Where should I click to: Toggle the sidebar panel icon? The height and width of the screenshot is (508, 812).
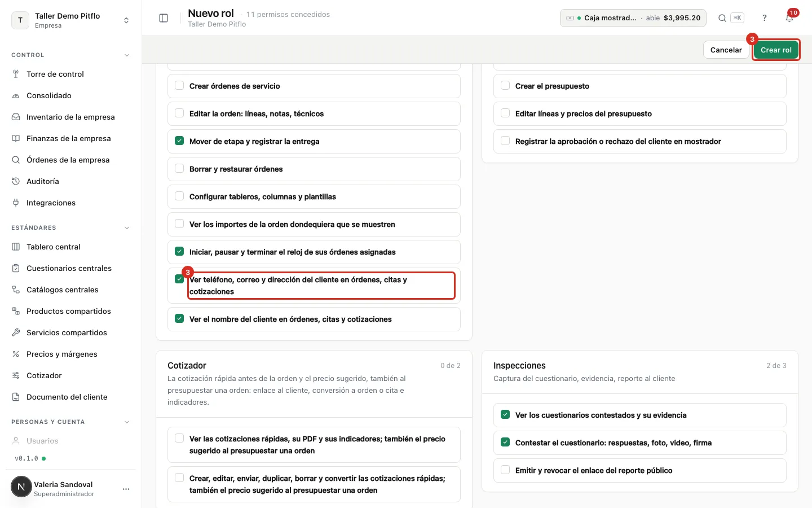click(x=164, y=18)
